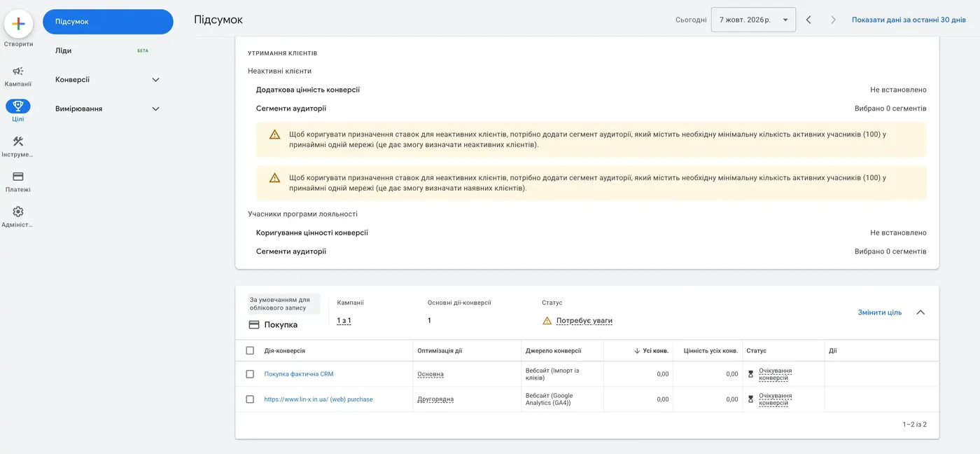
Task: Select the Goals trophy icon
Action: tap(18, 106)
